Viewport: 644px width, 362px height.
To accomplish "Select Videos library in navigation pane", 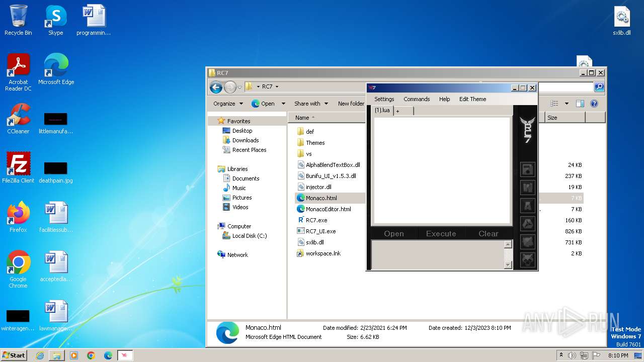I will click(240, 207).
